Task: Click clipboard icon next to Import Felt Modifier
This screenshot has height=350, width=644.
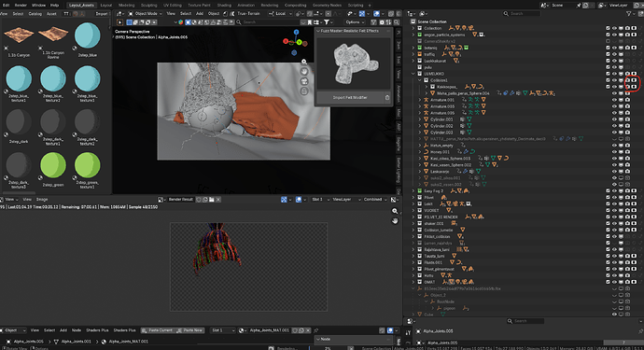Action: coord(387,98)
